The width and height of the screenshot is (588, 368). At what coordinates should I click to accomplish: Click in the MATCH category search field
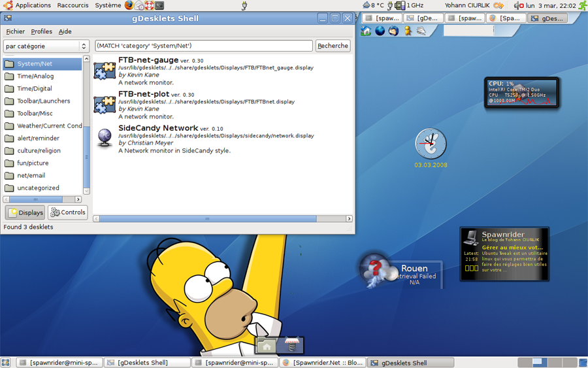(x=204, y=46)
